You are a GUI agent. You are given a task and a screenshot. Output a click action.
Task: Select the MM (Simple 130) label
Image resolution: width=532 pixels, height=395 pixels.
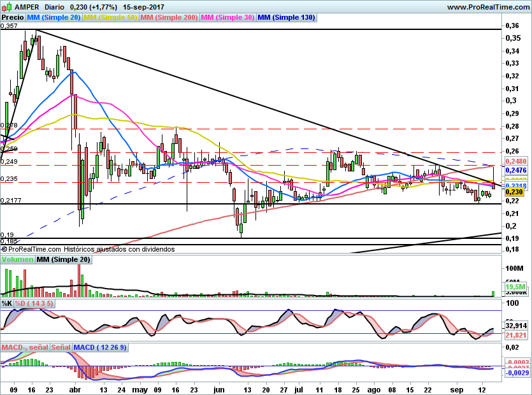point(286,18)
